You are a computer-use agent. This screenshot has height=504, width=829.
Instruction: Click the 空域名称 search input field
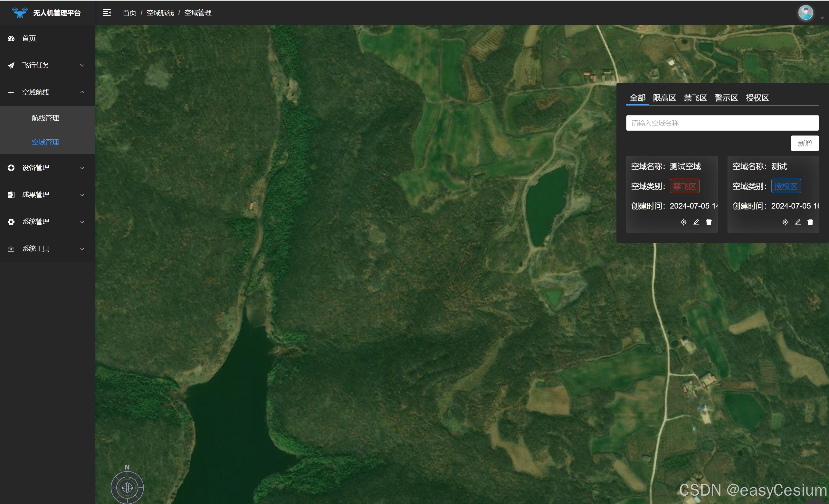[722, 123]
